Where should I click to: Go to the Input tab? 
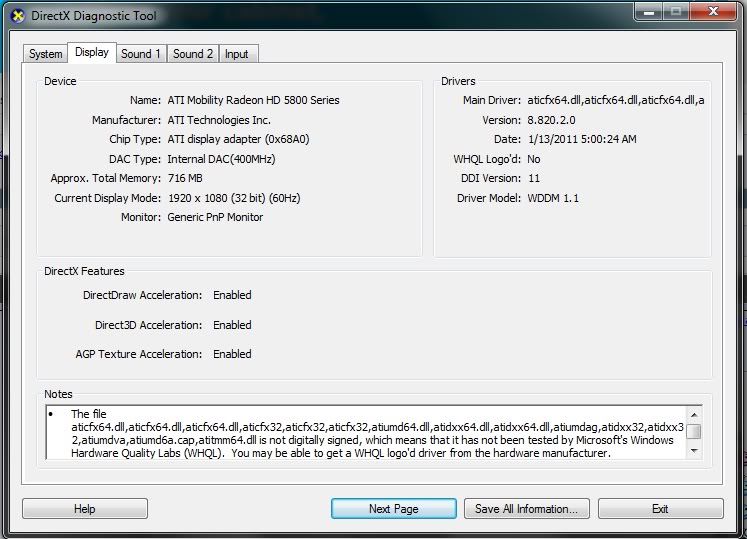(x=237, y=54)
